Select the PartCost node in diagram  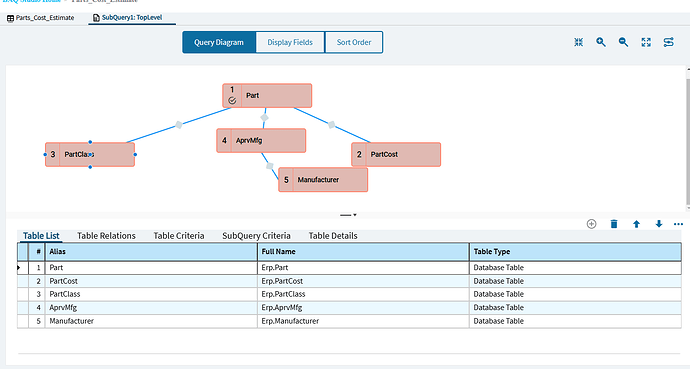(396, 154)
